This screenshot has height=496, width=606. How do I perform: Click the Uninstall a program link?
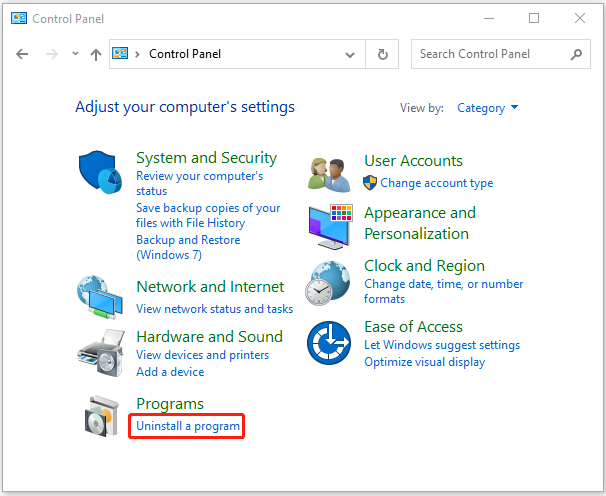tap(188, 426)
